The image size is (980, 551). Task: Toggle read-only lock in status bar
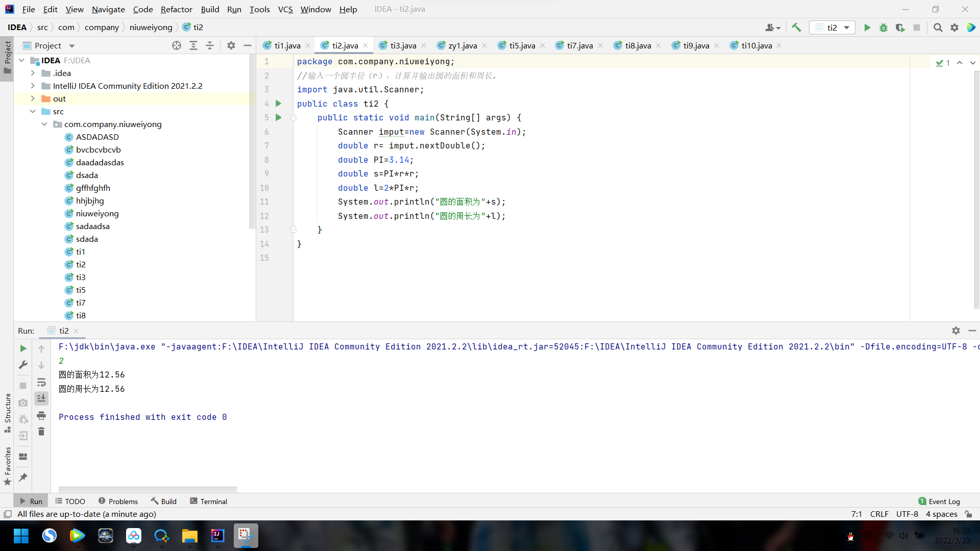click(968, 514)
